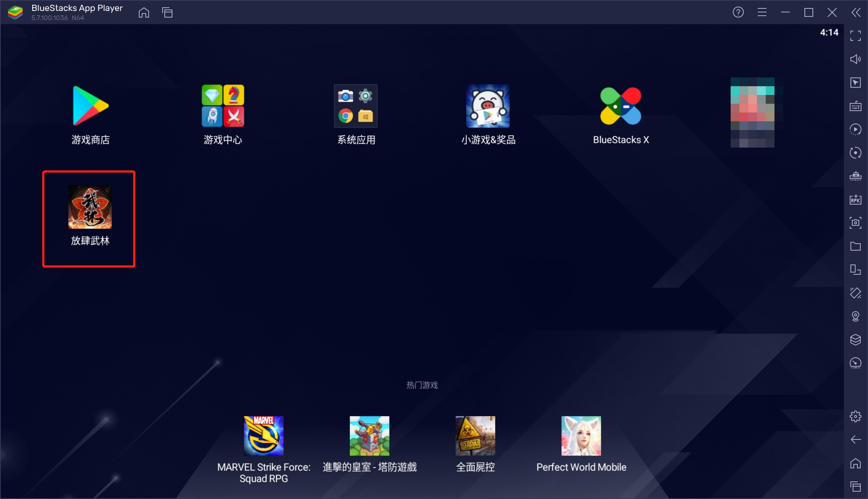Image resolution: width=868 pixels, height=499 pixels.
Task: Launch the 放肆武林 game
Action: coord(90,216)
